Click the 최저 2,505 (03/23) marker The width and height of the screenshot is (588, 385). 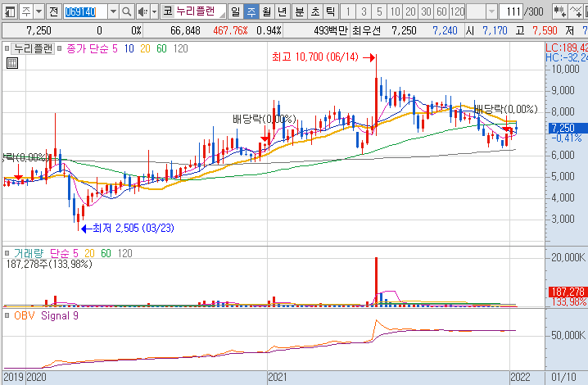click(x=128, y=229)
